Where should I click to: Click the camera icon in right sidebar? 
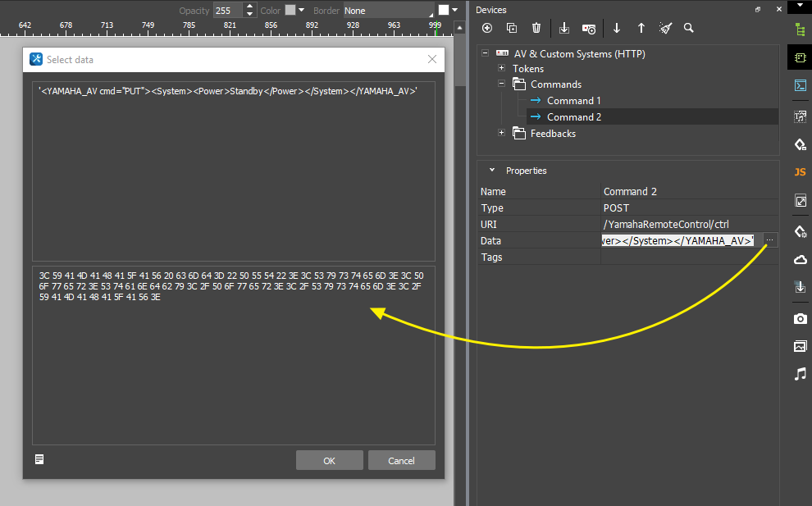[800, 318]
